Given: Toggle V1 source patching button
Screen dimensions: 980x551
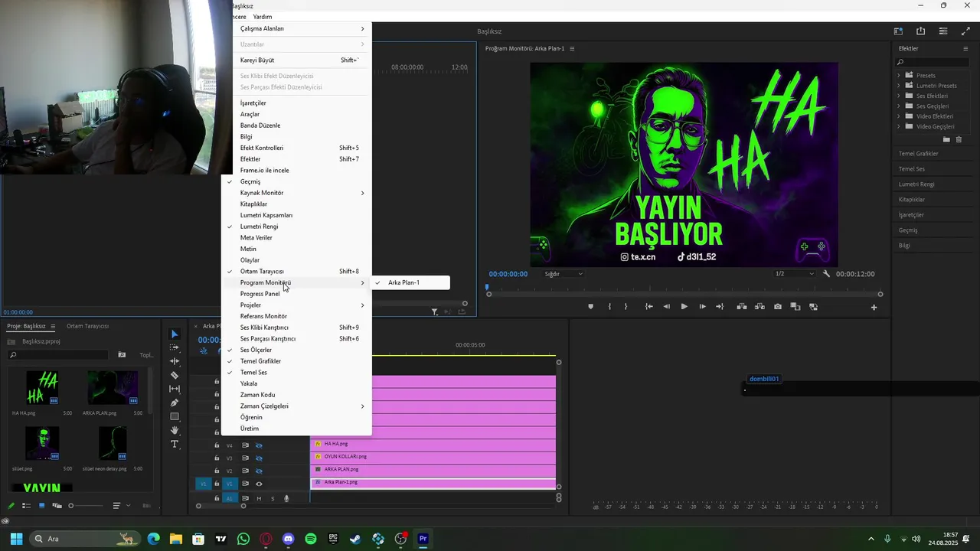Looking at the screenshot, I should tap(204, 484).
